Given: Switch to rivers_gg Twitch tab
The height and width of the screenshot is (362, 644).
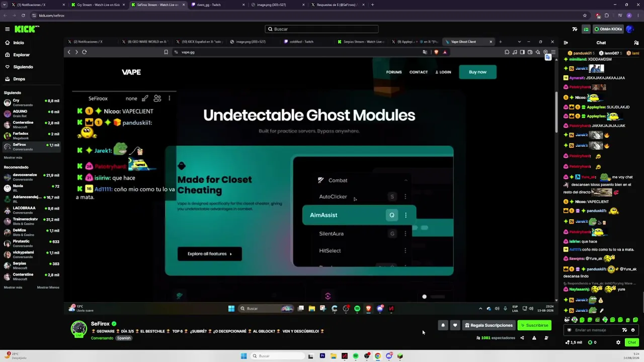Looking at the screenshot, I should tap(216, 5).
